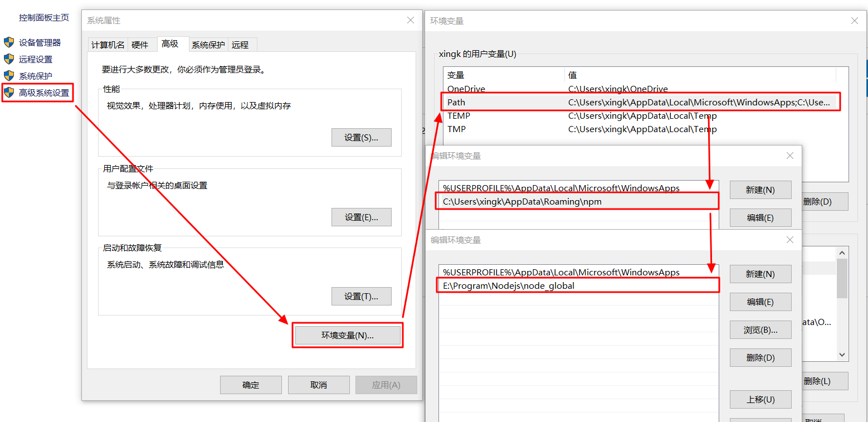Screen dimensions: 868x422
Task: Move entry up with 上移(U)
Action: click(x=760, y=399)
